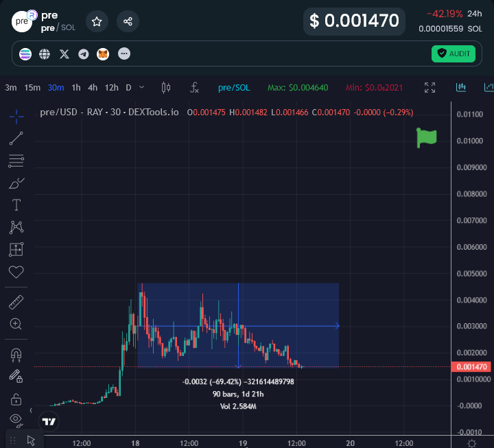
Task: Toggle stay in drawing mode
Action: coord(16,376)
